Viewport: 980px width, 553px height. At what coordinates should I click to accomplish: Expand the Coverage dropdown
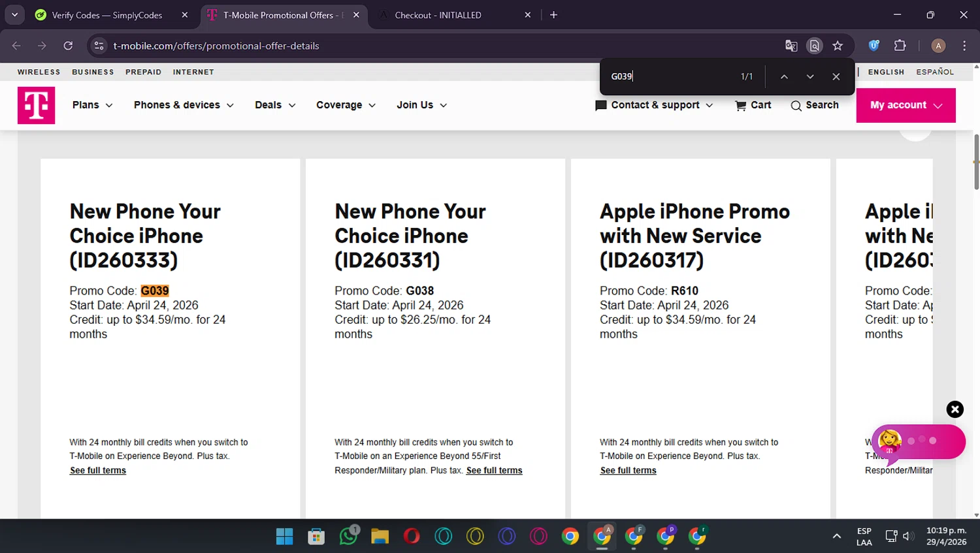(346, 105)
